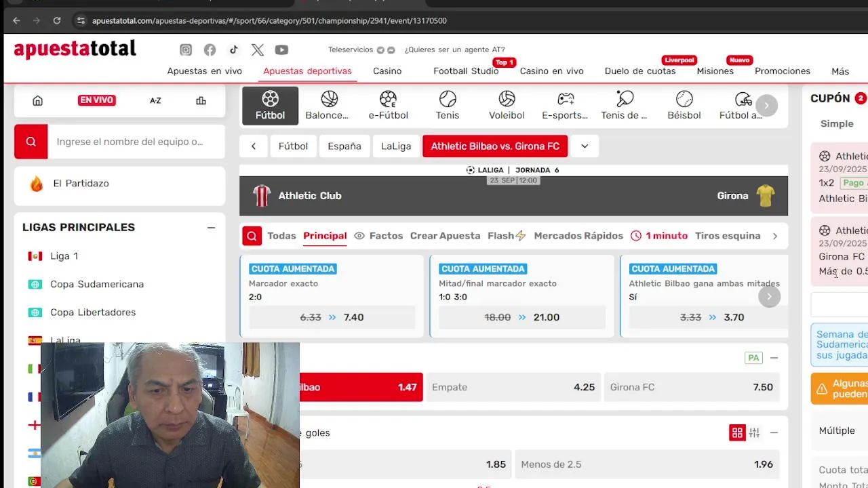Click the Fútbol breadcrumb button
The image size is (868, 488).
[293, 146]
